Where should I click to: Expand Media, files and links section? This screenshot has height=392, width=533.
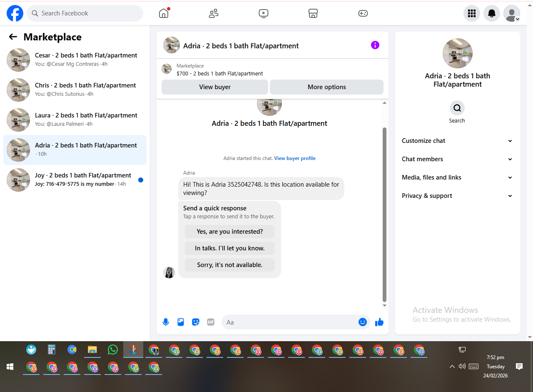pyautogui.click(x=457, y=177)
